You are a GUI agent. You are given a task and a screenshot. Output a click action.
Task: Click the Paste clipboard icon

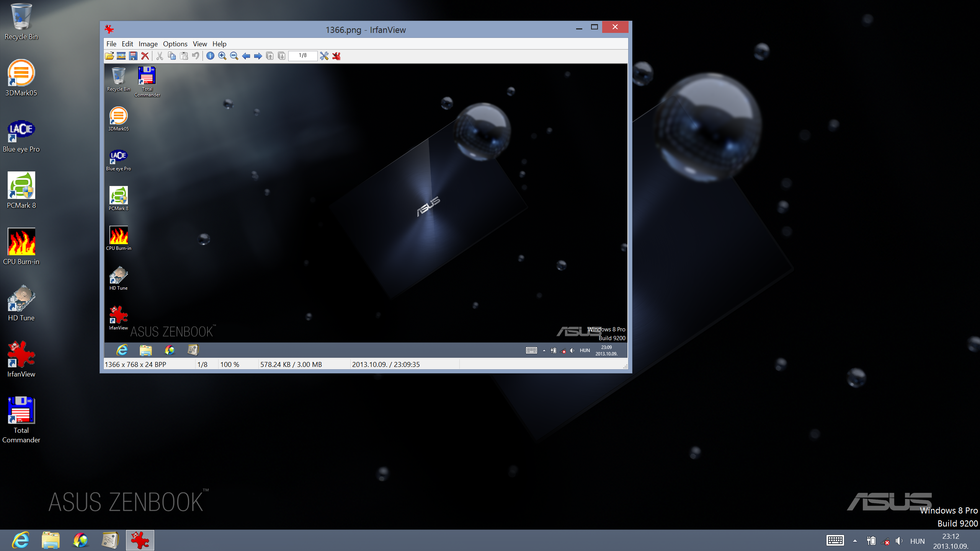(184, 56)
